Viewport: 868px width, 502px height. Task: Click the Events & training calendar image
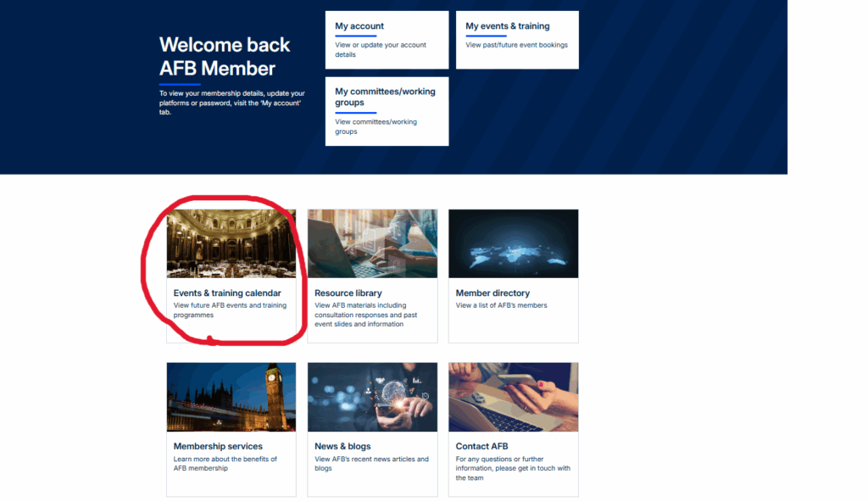(x=231, y=243)
